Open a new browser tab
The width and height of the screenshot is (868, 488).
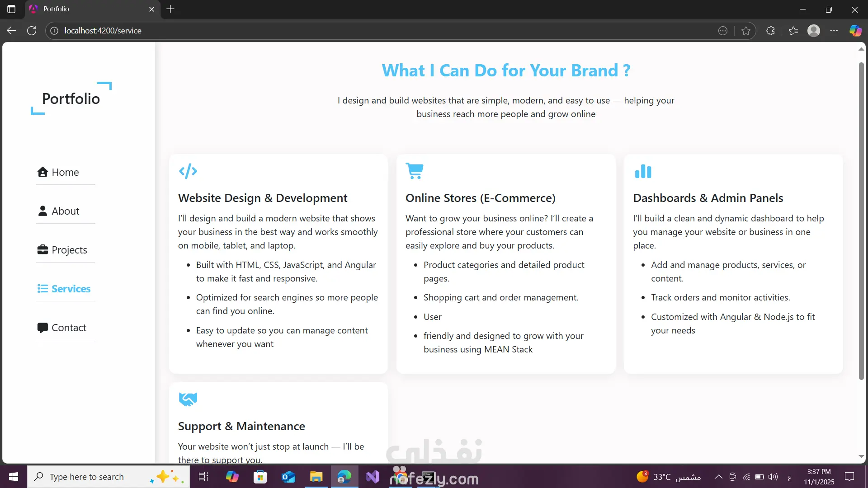click(x=170, y=9)
